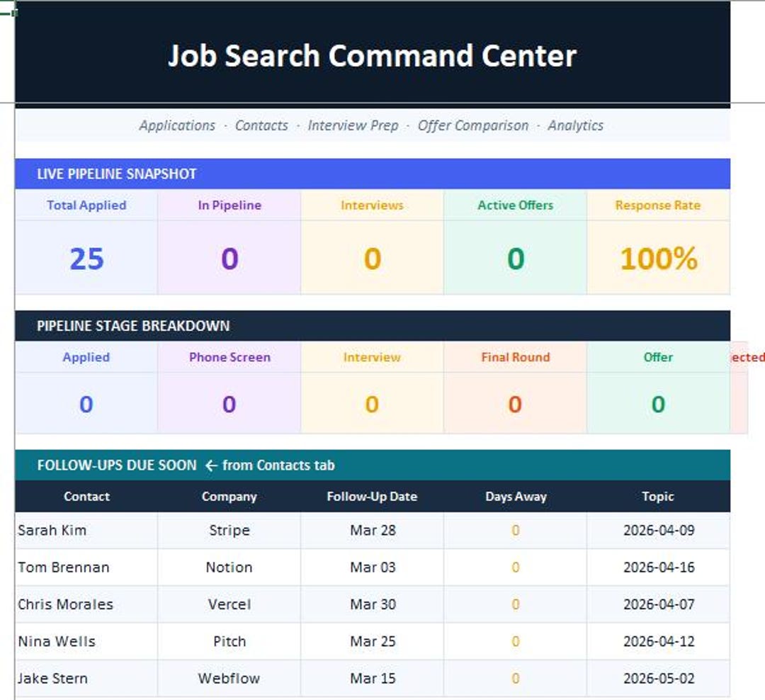Click the 2026-04-12 topic cell
Screen dimensions: 765x700
pyautogui.click(x=658, y=641)
